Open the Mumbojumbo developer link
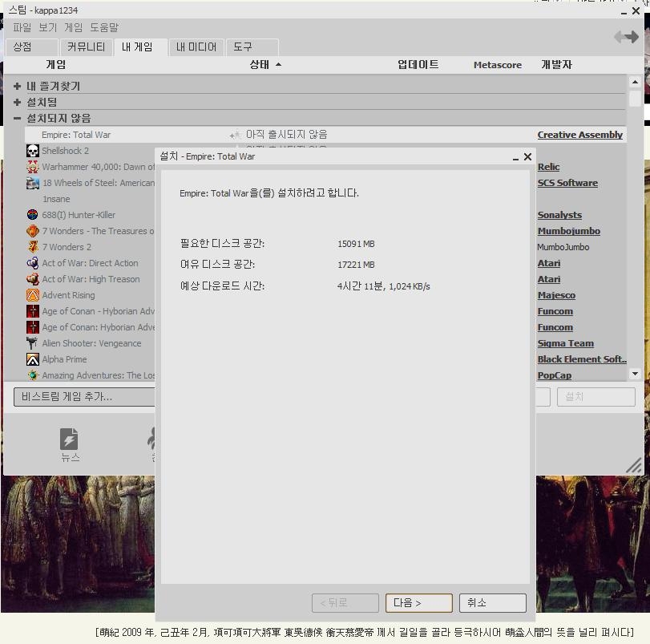The image size is (650, 644). 569,231
